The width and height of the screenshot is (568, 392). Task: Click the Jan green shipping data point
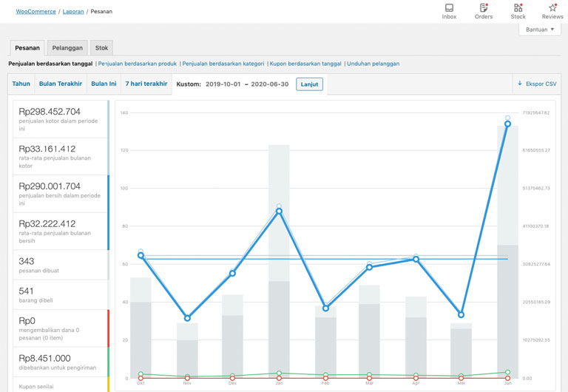click(279, 374)
